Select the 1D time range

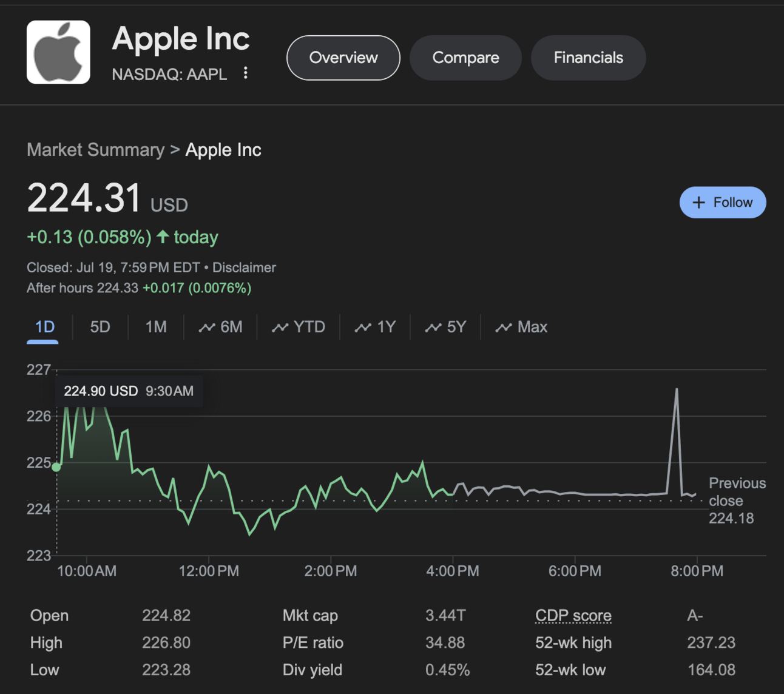[x=45, y=327]
